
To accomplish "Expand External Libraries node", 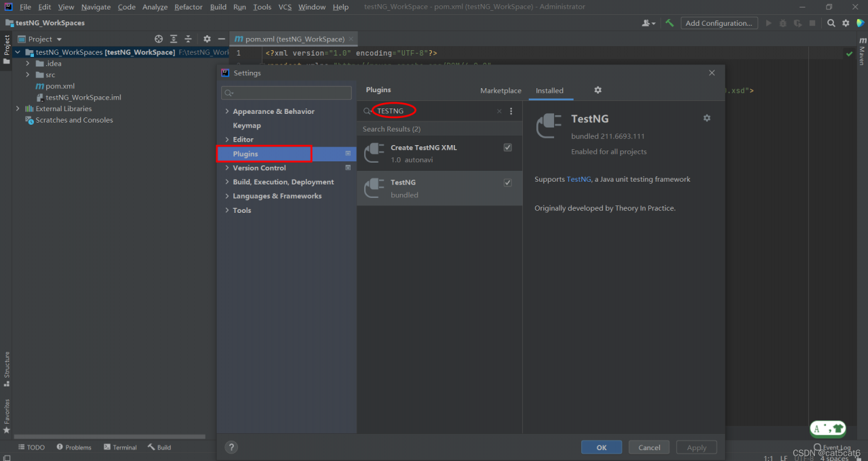I will (18, 108).
